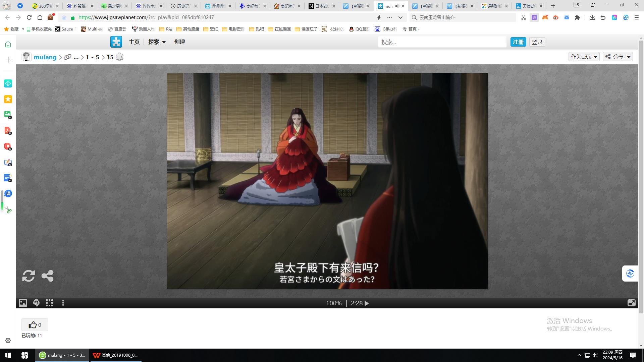Image resolution: width=644 pixels, height=362 pixels.
Task: Arrange pieces with the grid icon
Action: [50, 303]
